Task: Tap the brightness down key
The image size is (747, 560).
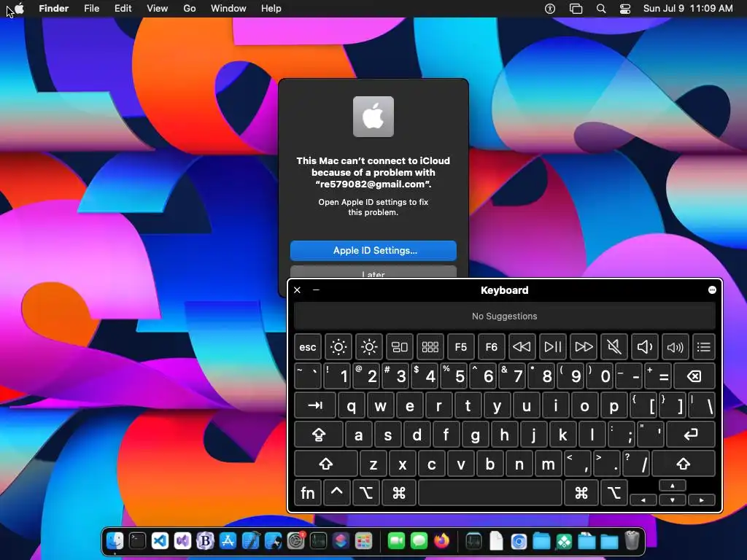Action: (338, 347)
